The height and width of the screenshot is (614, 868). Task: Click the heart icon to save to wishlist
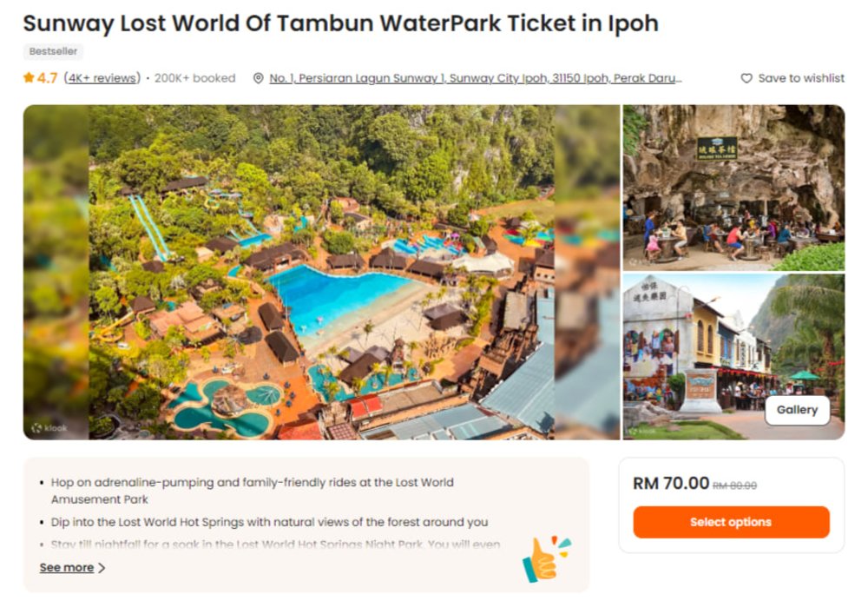coord(746,78)
